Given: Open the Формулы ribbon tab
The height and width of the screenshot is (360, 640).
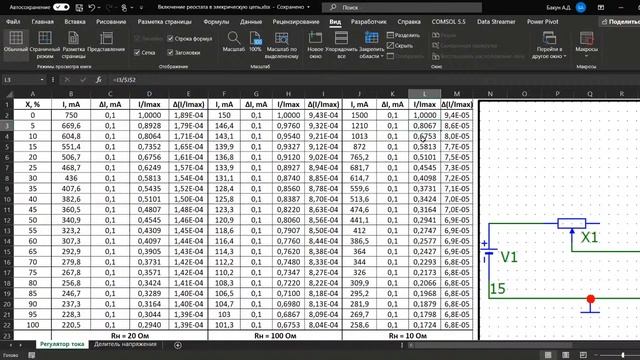Looking at the screenshot, I should 216,22.
